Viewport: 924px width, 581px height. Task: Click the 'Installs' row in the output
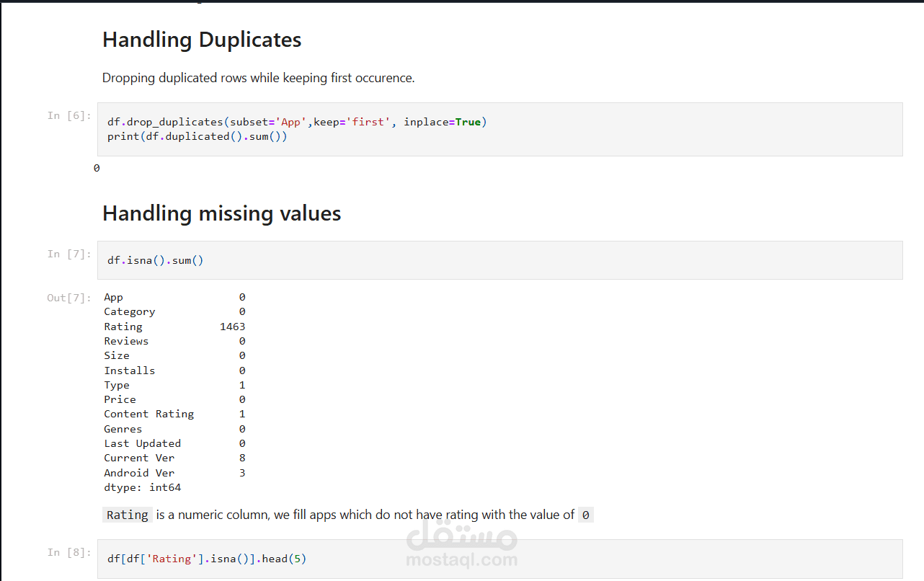[174, 371]
